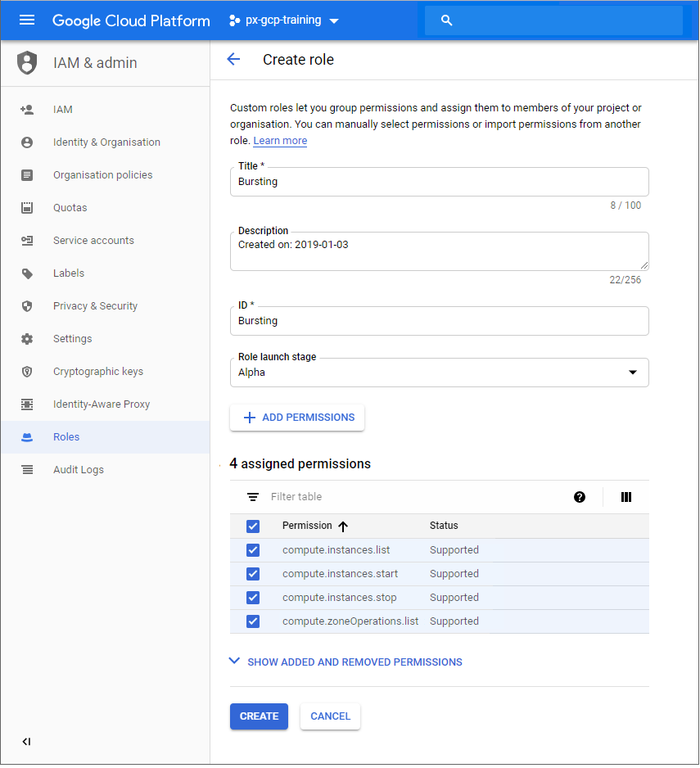
Task: Toggle the select-all permissions checkbox
Action: point(253,526)
